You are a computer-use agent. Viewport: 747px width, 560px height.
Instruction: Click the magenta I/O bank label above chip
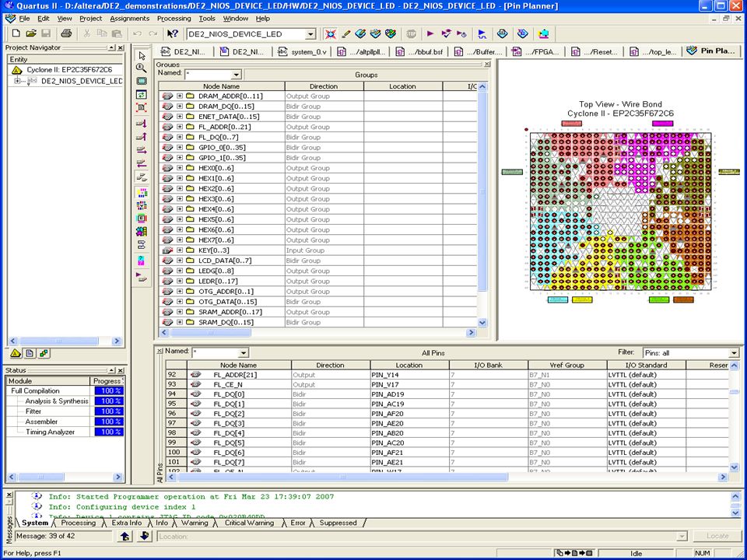pos(662,124)
